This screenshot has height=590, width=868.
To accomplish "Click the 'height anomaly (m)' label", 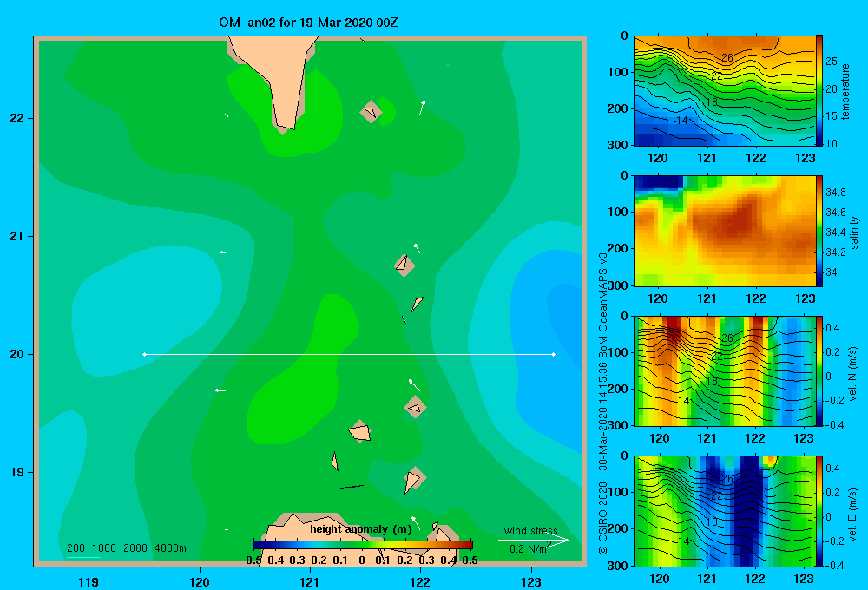I will click(361, 529).
